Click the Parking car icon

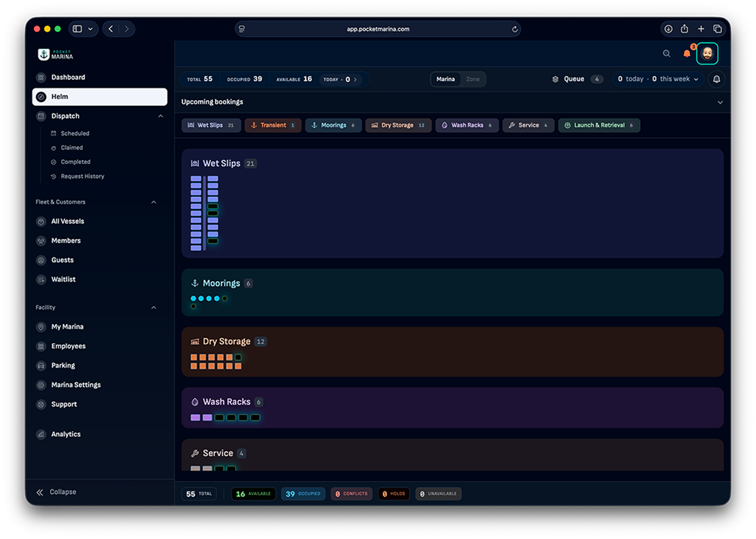click(x=41, y=365)
